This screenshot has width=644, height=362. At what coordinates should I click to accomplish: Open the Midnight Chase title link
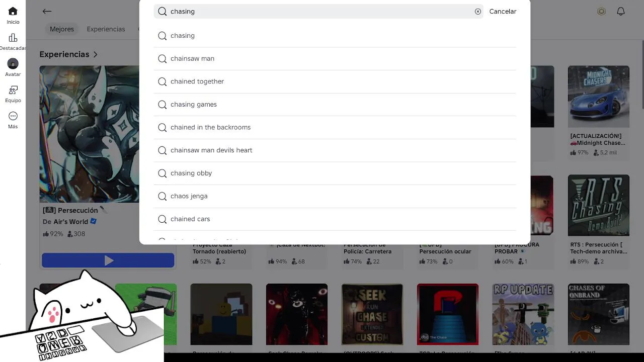598,139
